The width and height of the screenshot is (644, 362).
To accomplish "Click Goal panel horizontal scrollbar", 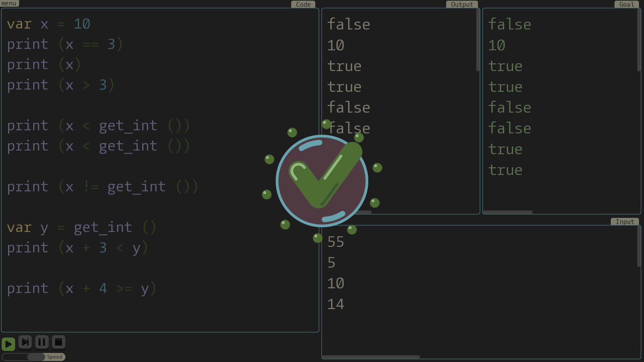I will [x=508, y=212].
